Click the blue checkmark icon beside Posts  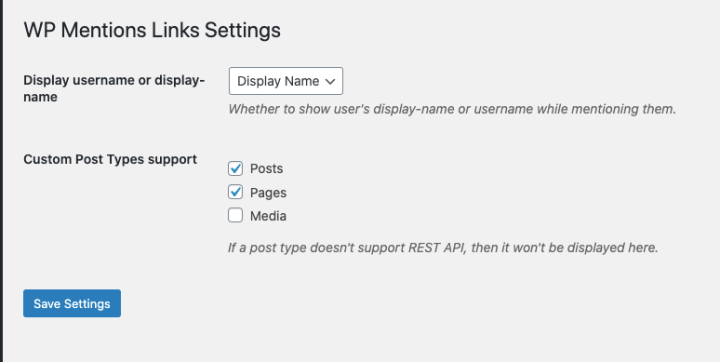[x=235, y=169]
